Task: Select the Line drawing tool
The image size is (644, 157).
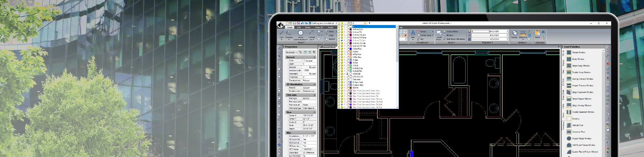Action: click(281, 34)
